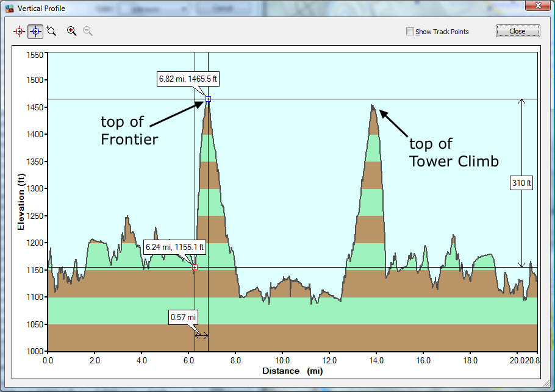Click the Tower Climb peak on the profile
The width and height of the screenshot is (555, 392).
[373, 105]
